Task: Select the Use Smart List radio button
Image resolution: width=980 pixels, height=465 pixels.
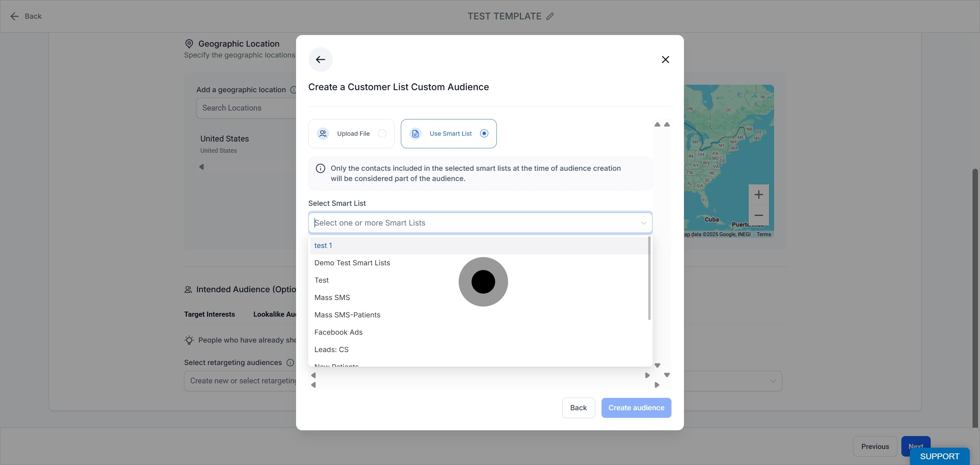Action: pyautogui.click(x=484, y=133)
